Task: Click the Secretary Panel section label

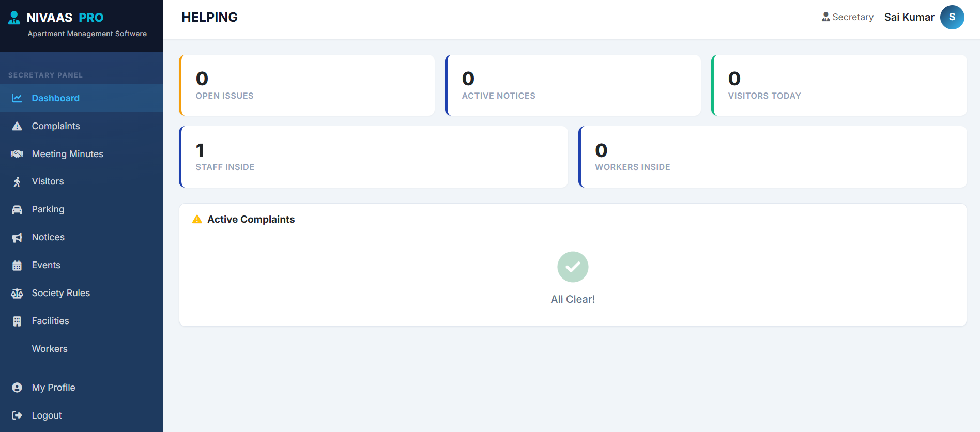Action: point(45,75)
